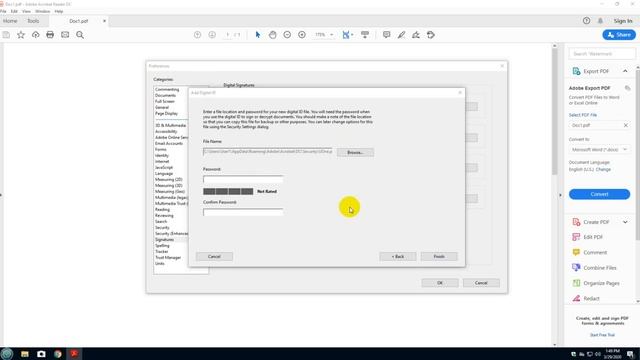
Task: Open the File menu
Action: pos(3,11)
